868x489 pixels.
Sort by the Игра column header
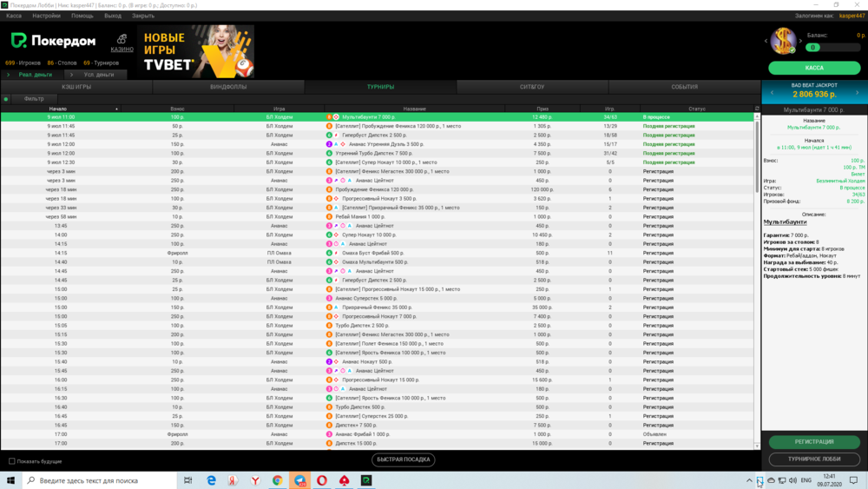click(279, 109)
